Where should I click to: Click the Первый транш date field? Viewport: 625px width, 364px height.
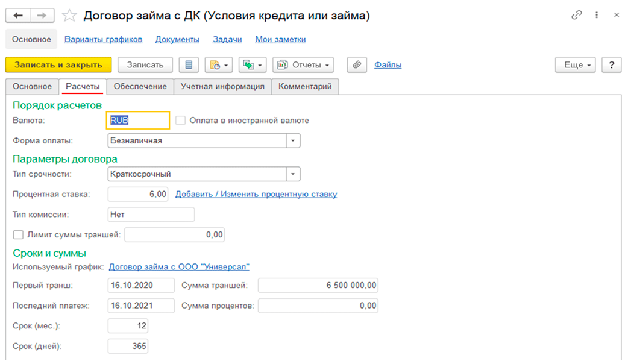141,286
